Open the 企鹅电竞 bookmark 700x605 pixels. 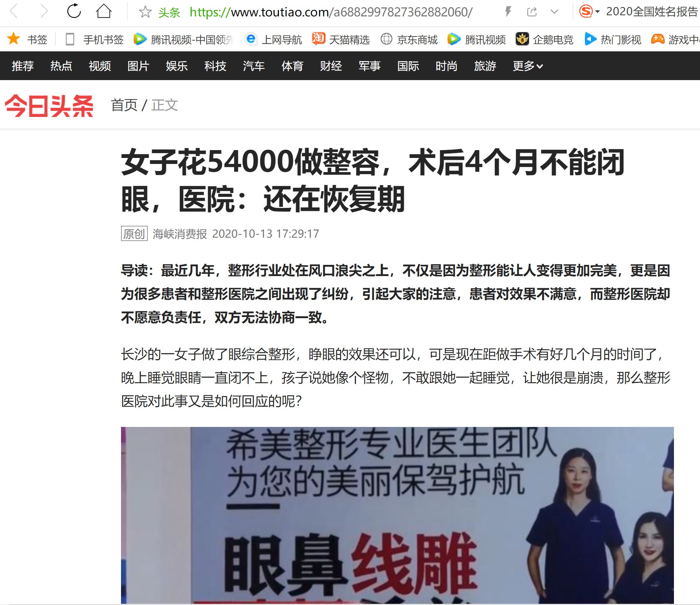(553, 39)
